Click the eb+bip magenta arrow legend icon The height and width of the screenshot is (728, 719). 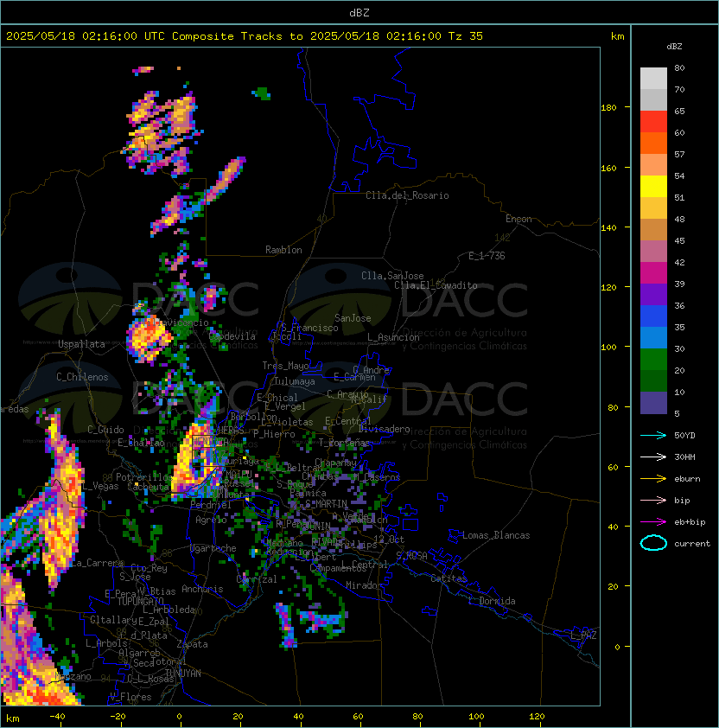[x=653, y=522]
